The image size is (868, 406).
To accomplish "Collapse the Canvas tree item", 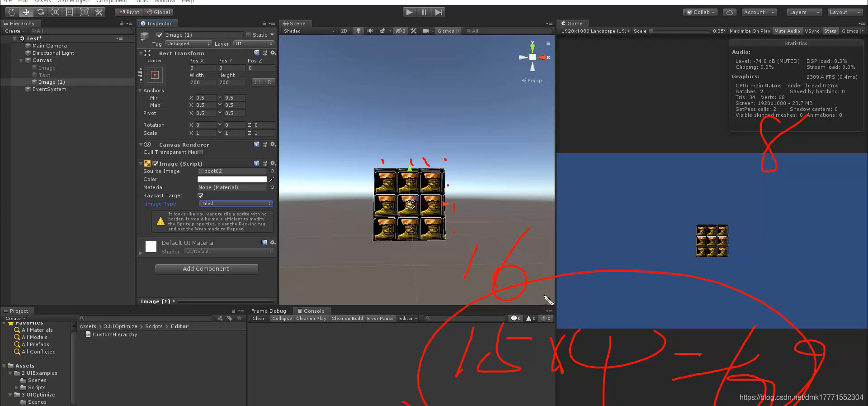I will click(21, 60).
